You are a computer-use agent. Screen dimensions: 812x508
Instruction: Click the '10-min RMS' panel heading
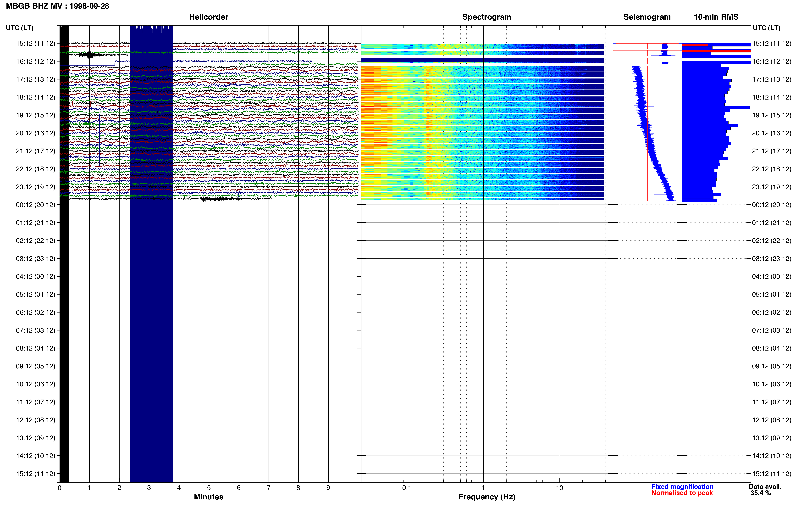pos(716,17)
